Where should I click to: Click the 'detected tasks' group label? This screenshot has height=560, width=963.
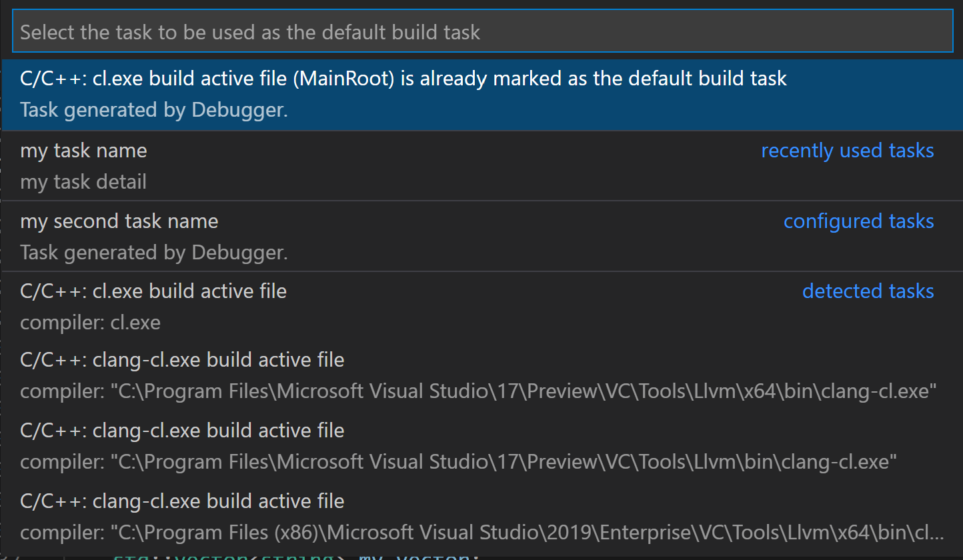click(868, 291)
